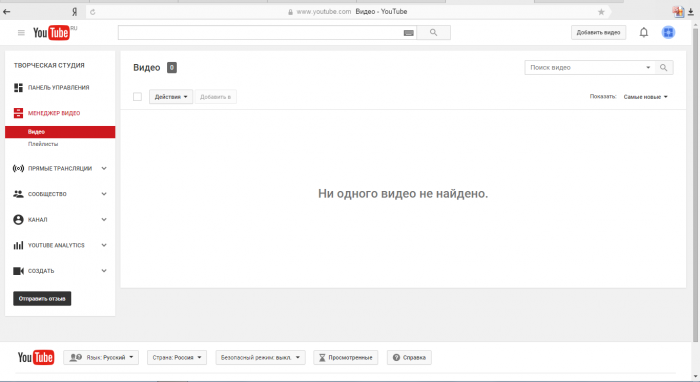Open the Самые новые sort dropdown
Viewport: 700px width, 382px height.
[x=646, y=97]
